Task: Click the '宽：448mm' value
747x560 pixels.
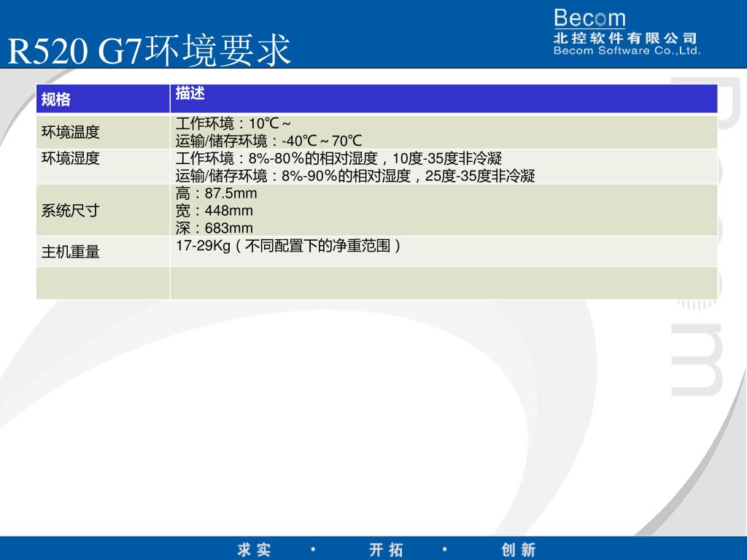Action: tap(214, 211)
